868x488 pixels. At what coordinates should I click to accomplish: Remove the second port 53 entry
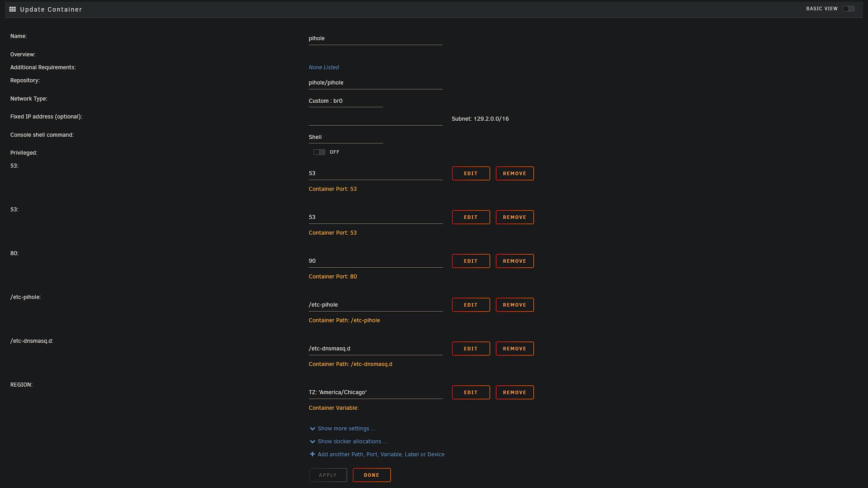coord(514,217)
